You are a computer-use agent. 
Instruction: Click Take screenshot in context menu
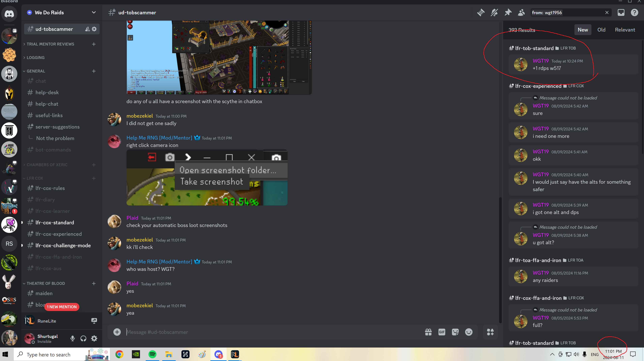[211, 181]
